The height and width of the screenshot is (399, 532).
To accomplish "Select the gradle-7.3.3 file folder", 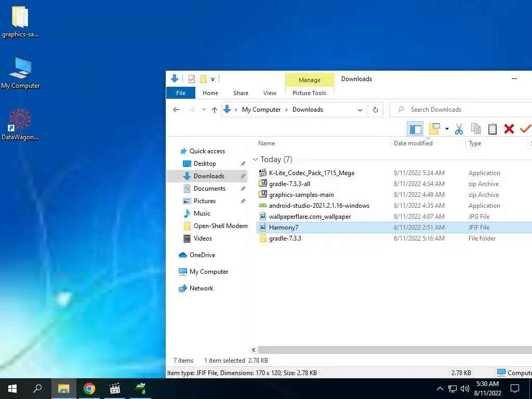I will click(x=285, y=238).
